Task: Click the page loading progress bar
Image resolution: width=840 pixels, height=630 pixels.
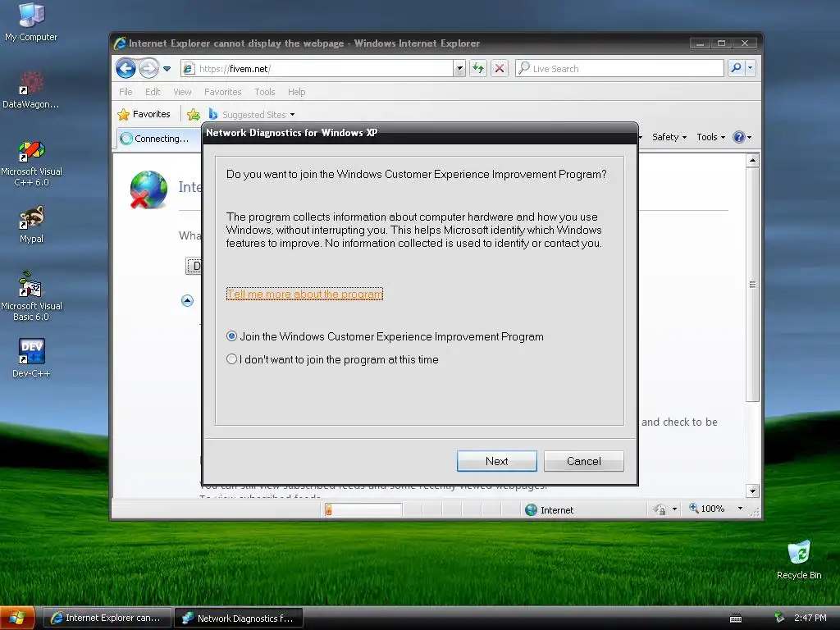Action: 363,509
